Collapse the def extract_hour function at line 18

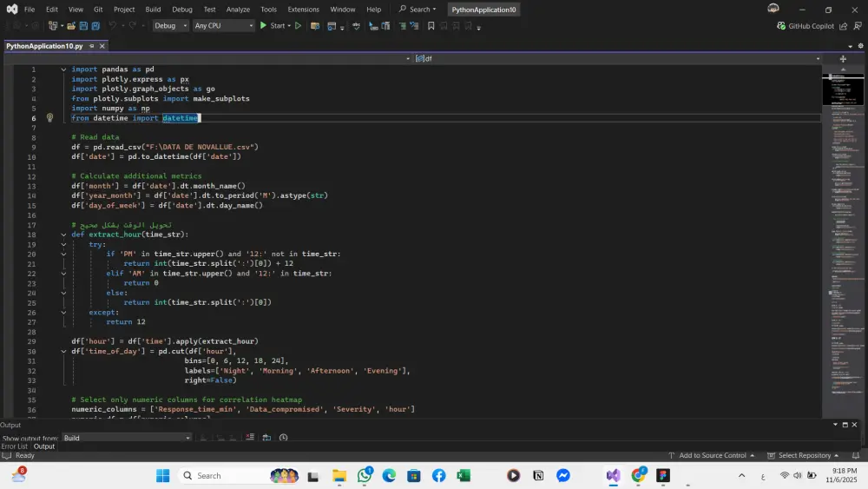coord(63,235)
